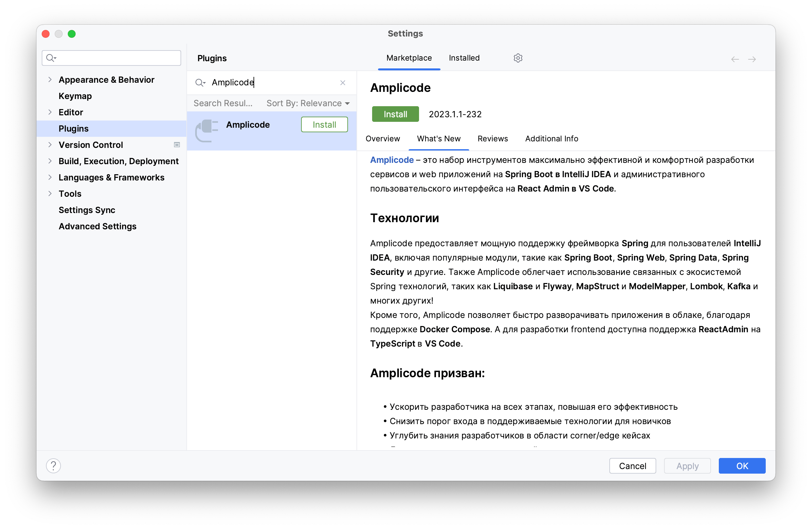Select the What's New tab

pos(438,139)
